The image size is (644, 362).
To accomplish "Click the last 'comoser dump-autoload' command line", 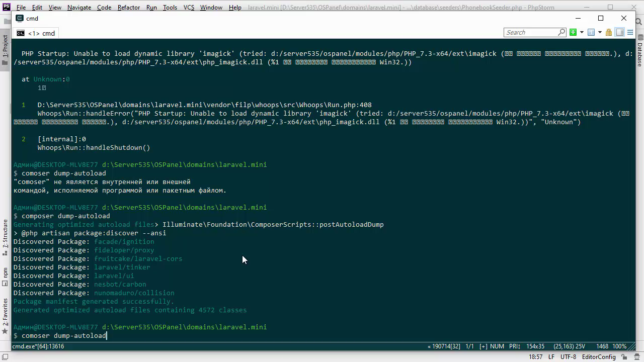I will click(64, 336).
